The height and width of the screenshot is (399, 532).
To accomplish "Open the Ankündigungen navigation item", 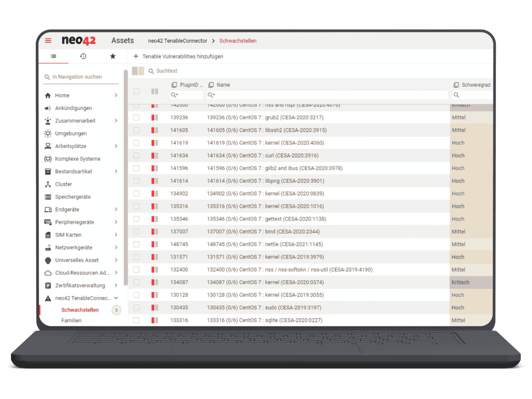I will point(73,108).
